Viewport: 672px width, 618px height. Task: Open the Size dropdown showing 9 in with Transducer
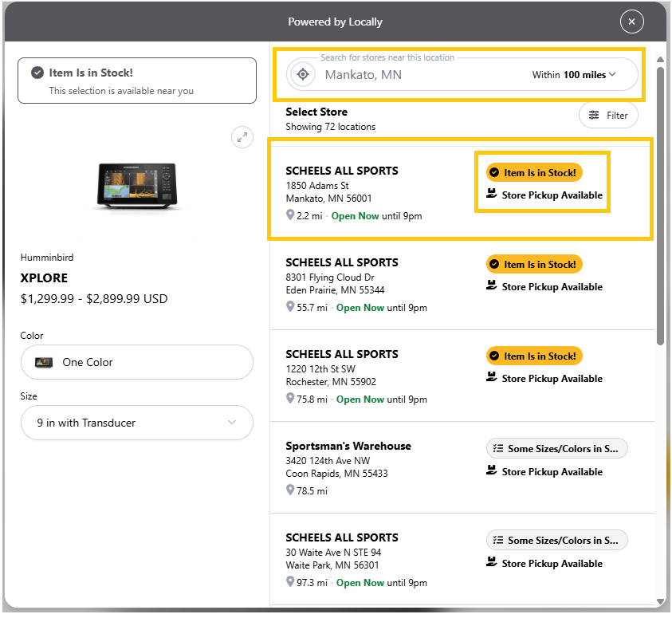click(136, 423)
